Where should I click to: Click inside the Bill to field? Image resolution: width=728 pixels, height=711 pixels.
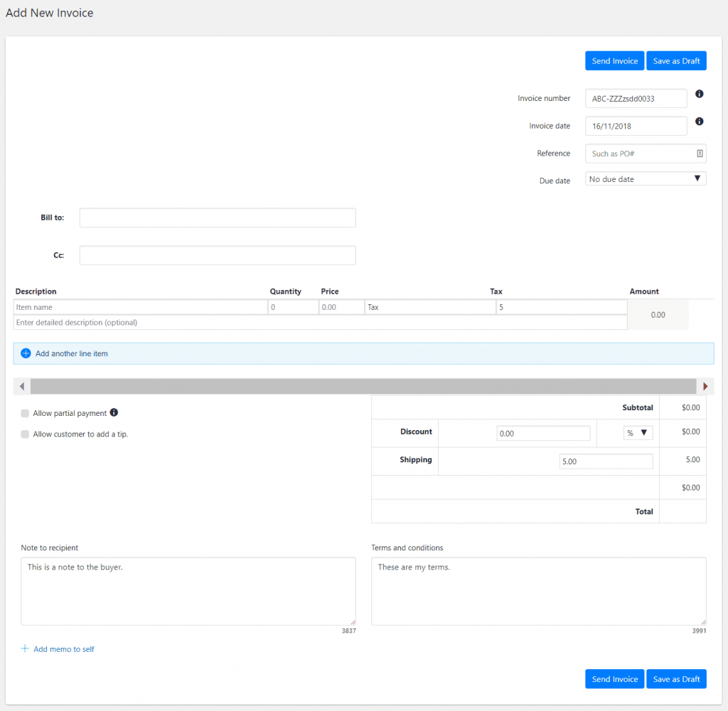(217, 218)
